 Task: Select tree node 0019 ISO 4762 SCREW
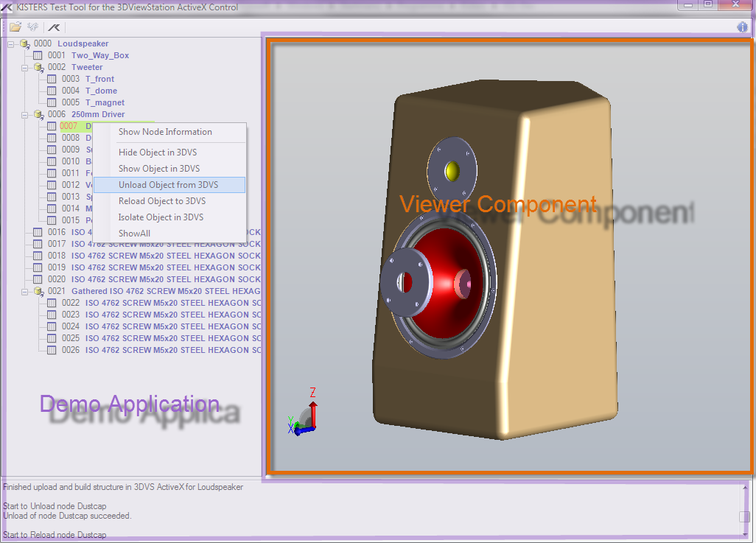pyautogui.click(x=154, y=267)
